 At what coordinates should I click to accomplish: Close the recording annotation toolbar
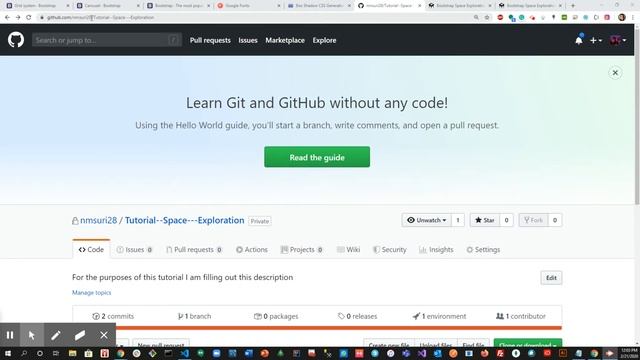(104, 335)
